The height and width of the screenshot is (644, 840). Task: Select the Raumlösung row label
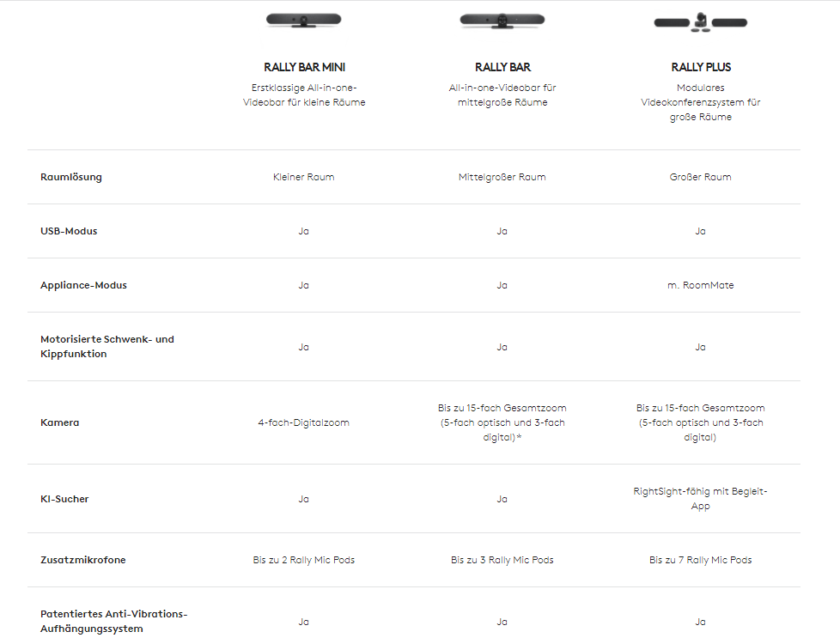[x=70, y=177]
